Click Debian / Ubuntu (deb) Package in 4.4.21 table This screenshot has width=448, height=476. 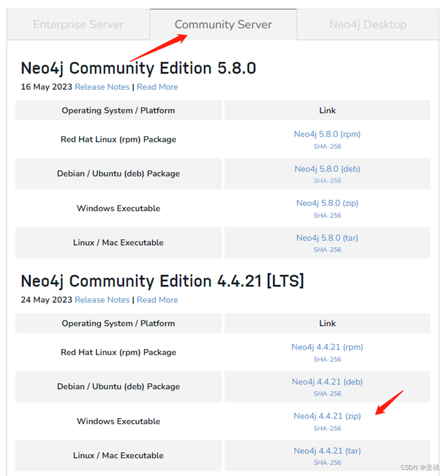119,386
